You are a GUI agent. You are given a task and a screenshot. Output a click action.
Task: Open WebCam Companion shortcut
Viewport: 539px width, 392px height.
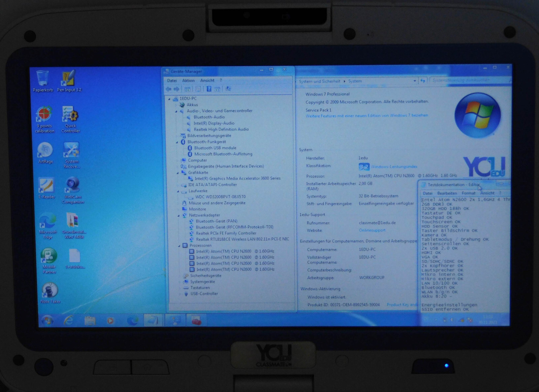(73, 190)
